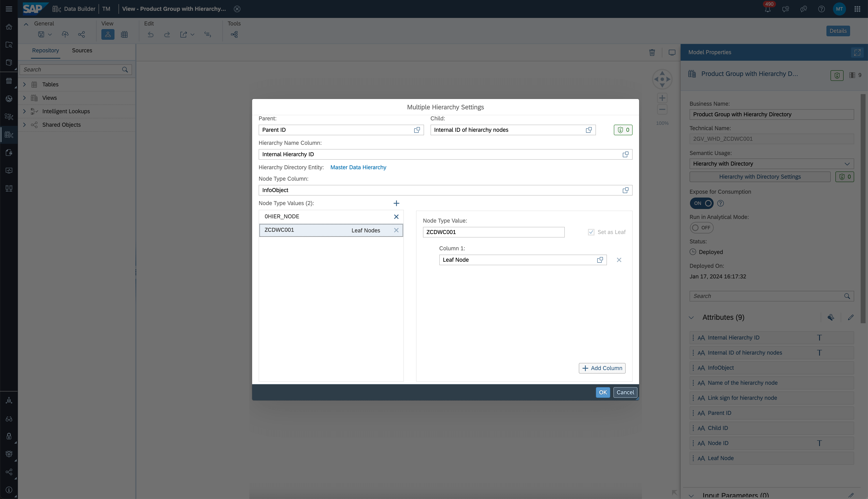Open Impact and Lineage Analysis under Tools
This screenshot has width=868, height=499.
click(x=234, y=34)
